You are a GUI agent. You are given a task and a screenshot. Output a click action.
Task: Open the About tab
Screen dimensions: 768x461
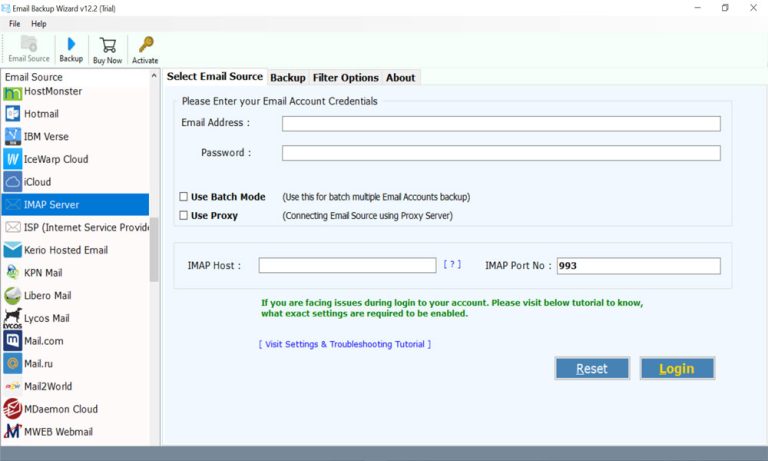click(400, 77)
